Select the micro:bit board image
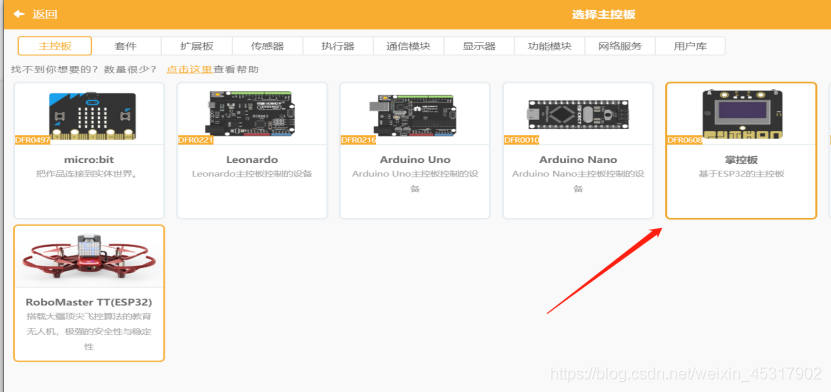 tap(92, 116)
